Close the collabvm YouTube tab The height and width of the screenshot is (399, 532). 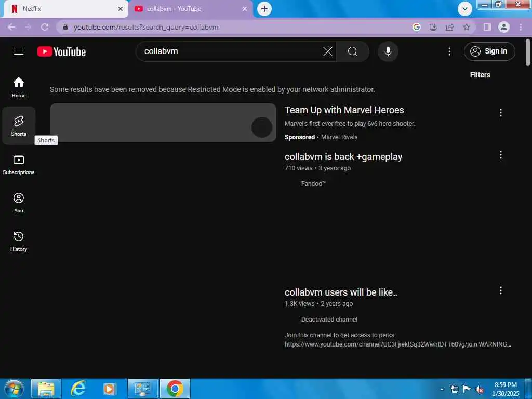[244, 9]
